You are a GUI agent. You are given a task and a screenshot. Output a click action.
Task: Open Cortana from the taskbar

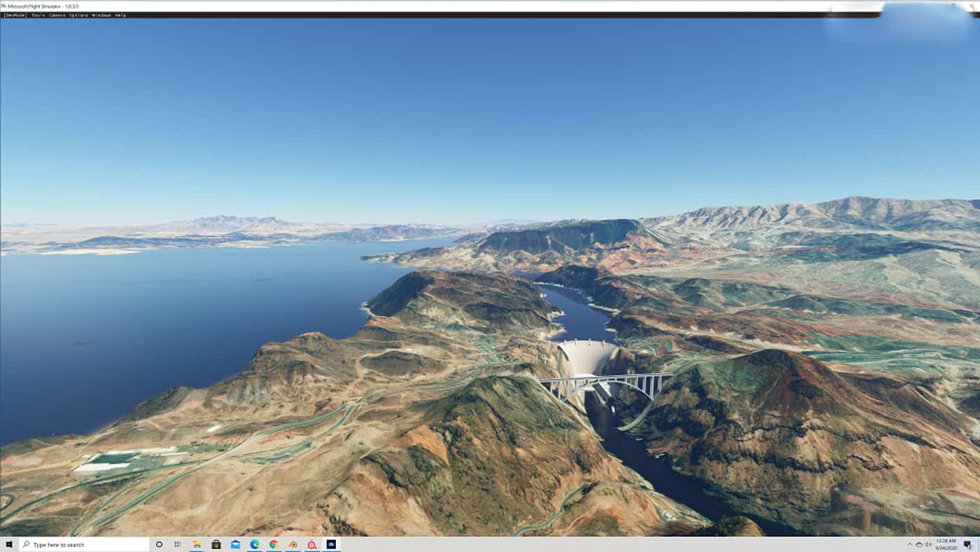(159, 544)
